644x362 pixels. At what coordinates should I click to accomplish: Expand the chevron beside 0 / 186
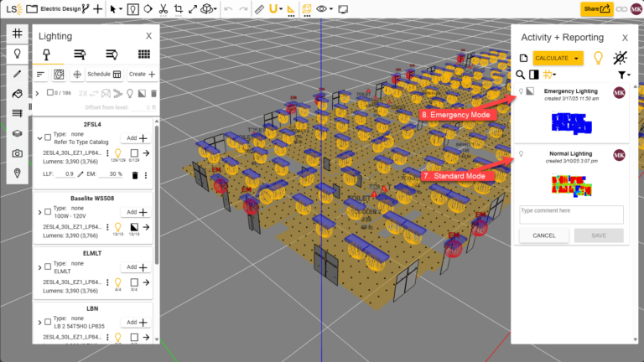(x=38, y=93)
